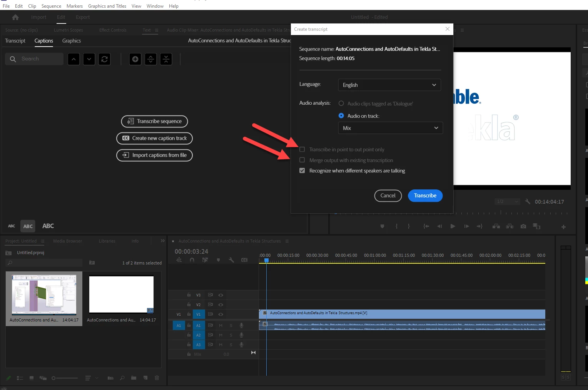588x390 pixels.
Task: Open timeline display settings wrench
Action: coord(231,260)
